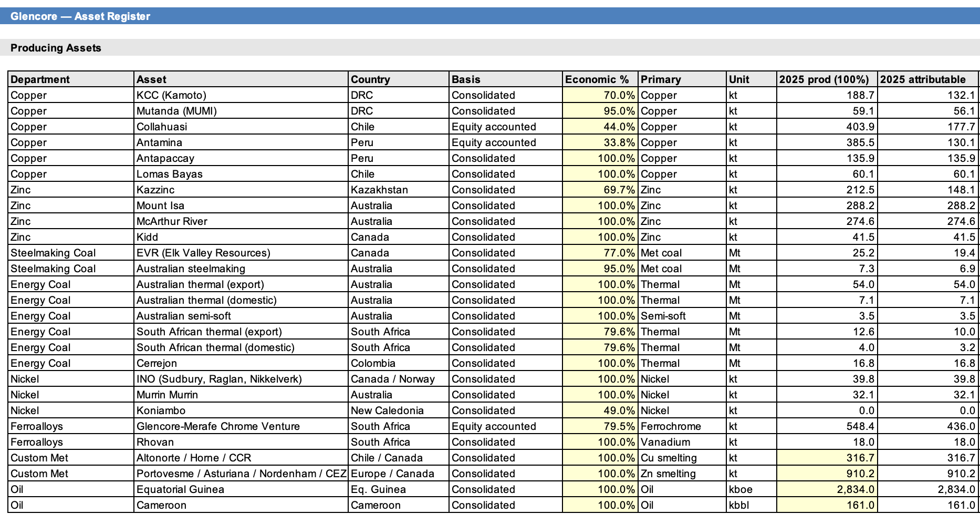Click the "Kidd" asset cell
This screenshot has height=514, width=980.
(241, 237)
